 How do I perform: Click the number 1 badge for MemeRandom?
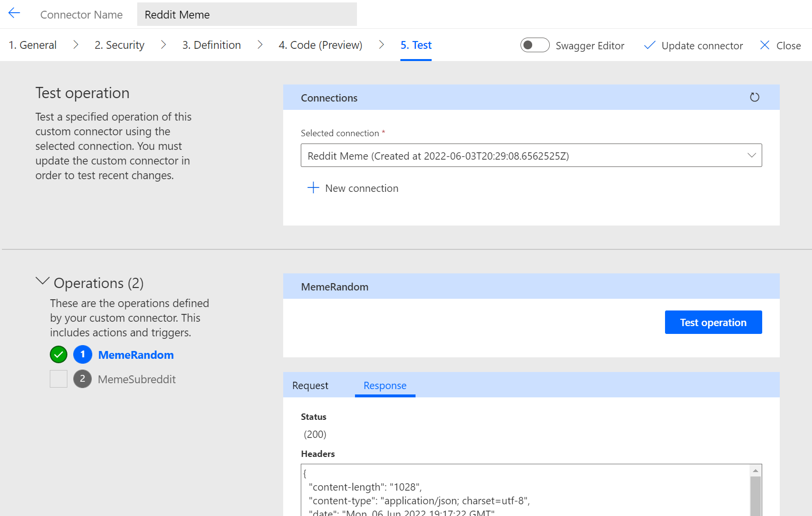tap(83, 354)
